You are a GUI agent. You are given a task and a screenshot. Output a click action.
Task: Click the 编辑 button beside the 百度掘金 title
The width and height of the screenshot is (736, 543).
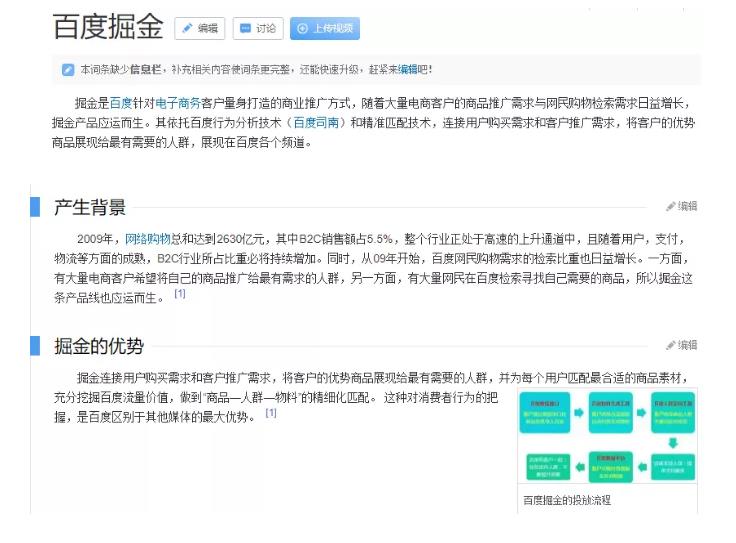point(199,29)
